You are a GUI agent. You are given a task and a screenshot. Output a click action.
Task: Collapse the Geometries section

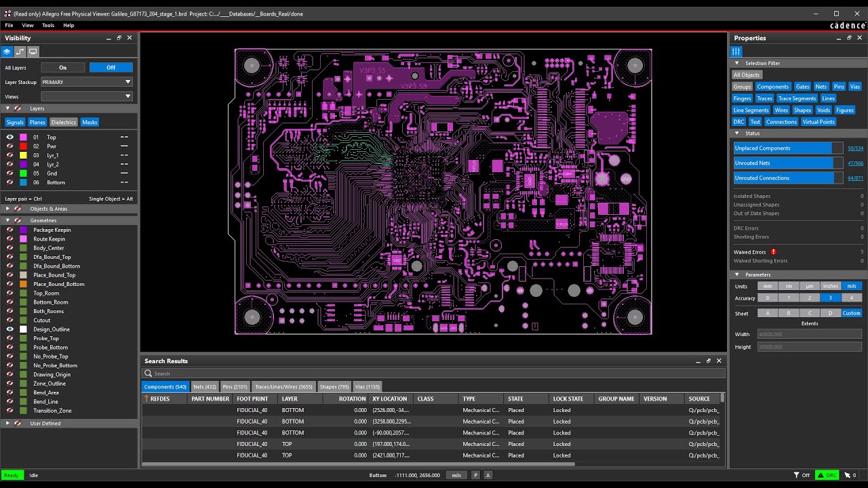click(x=8, y=220)
